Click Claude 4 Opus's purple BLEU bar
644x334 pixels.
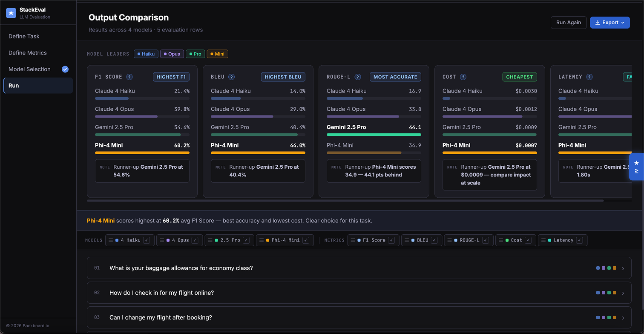(242, 116)
